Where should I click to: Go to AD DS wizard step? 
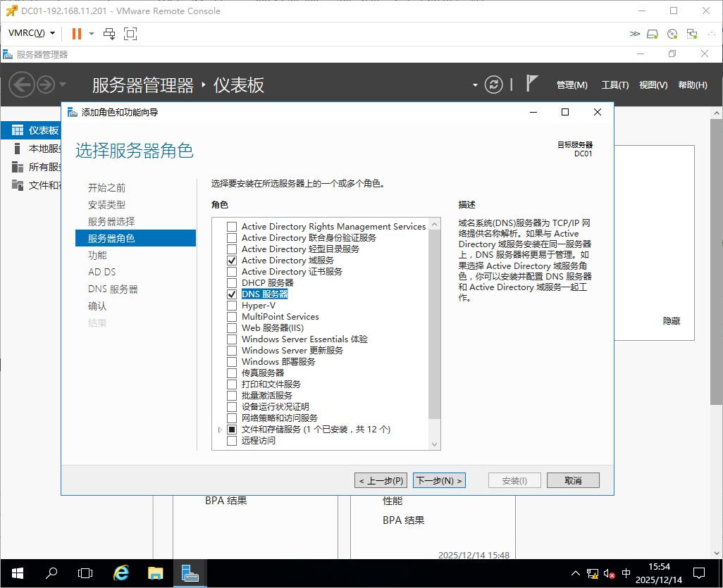(x=102, y=272)
